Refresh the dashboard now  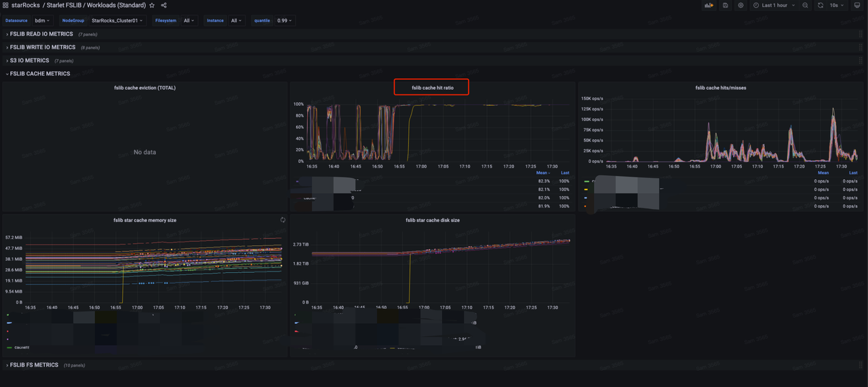point(821,5)
